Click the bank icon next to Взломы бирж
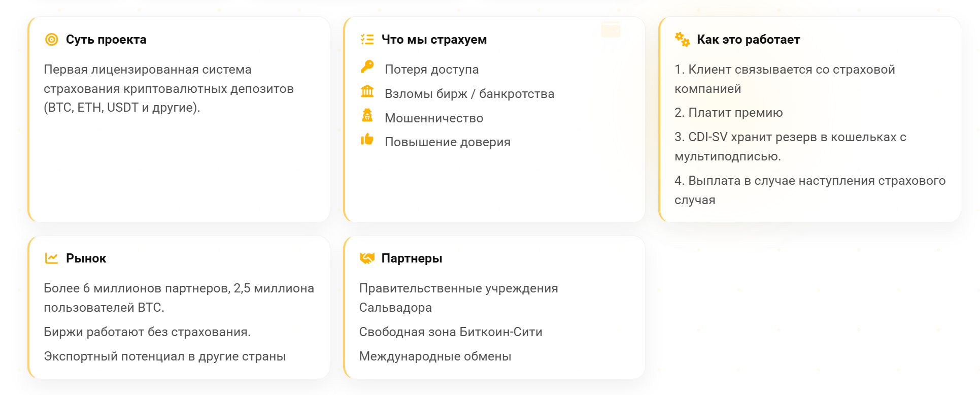The height and width of the screenshot is (395, 980). pyautogui.click(x=367, y=91)
